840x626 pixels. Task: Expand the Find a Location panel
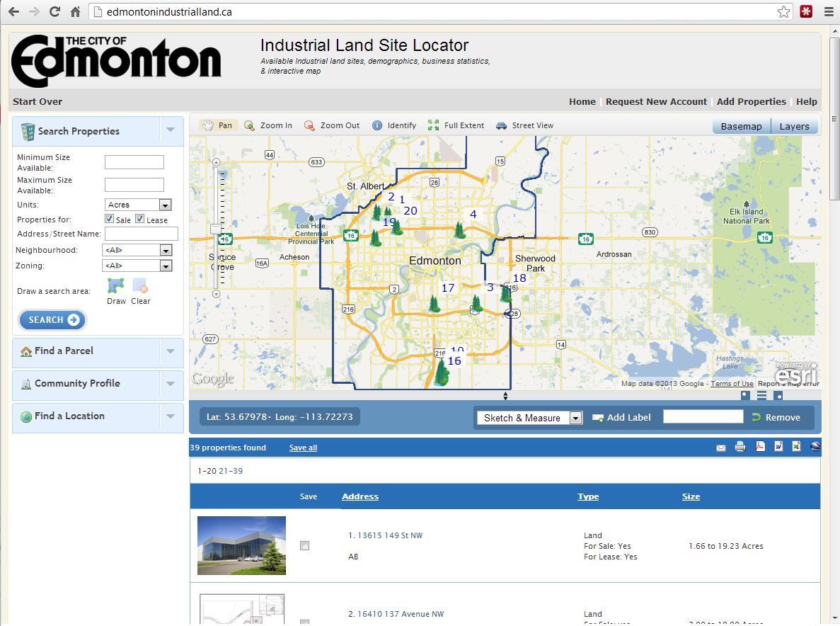tap(171, 416)
